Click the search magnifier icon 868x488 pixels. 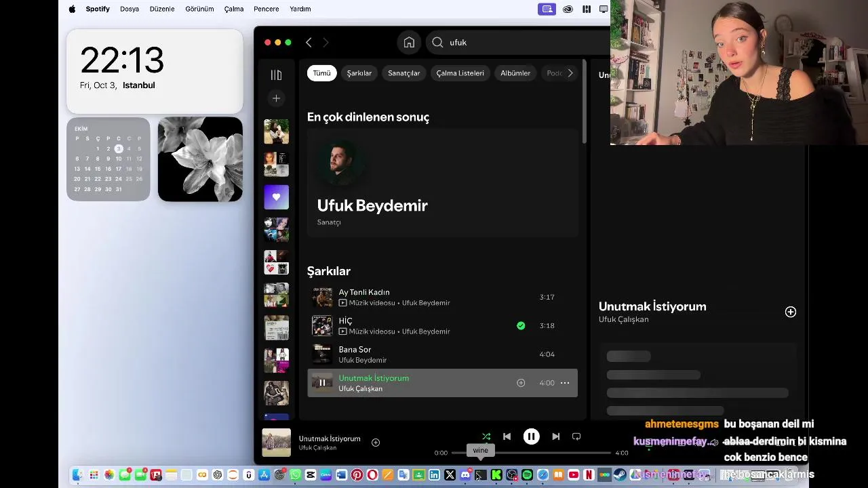click(437, 42)
